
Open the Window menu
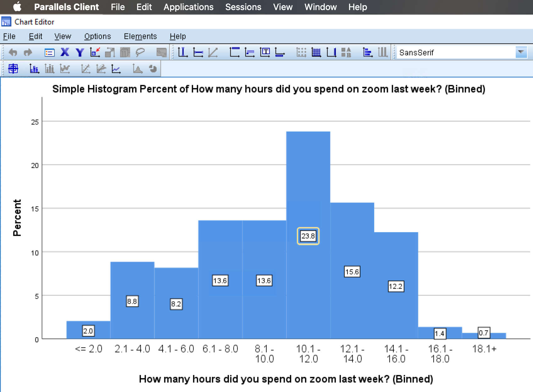(x=320, y=7)
